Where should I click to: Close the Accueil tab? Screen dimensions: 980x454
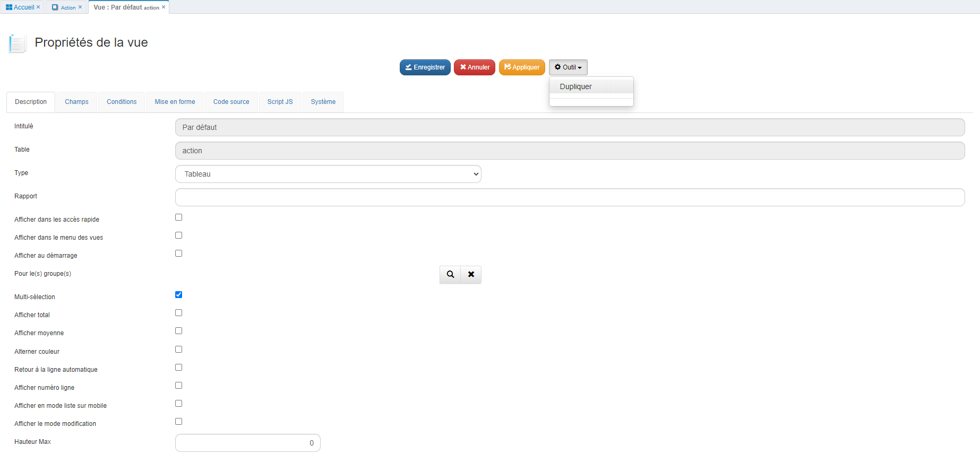click(38, 7)
